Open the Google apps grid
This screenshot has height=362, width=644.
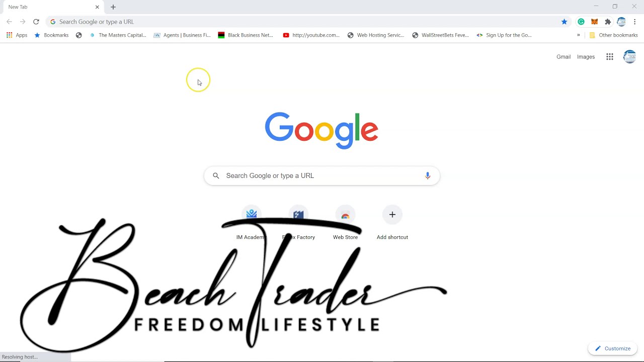point(609,57)
